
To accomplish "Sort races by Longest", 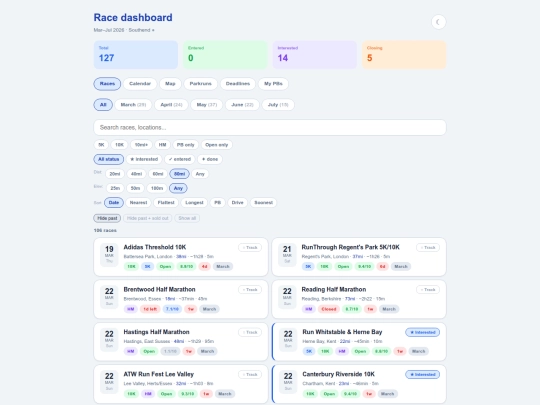I will [x=194, y=202].
